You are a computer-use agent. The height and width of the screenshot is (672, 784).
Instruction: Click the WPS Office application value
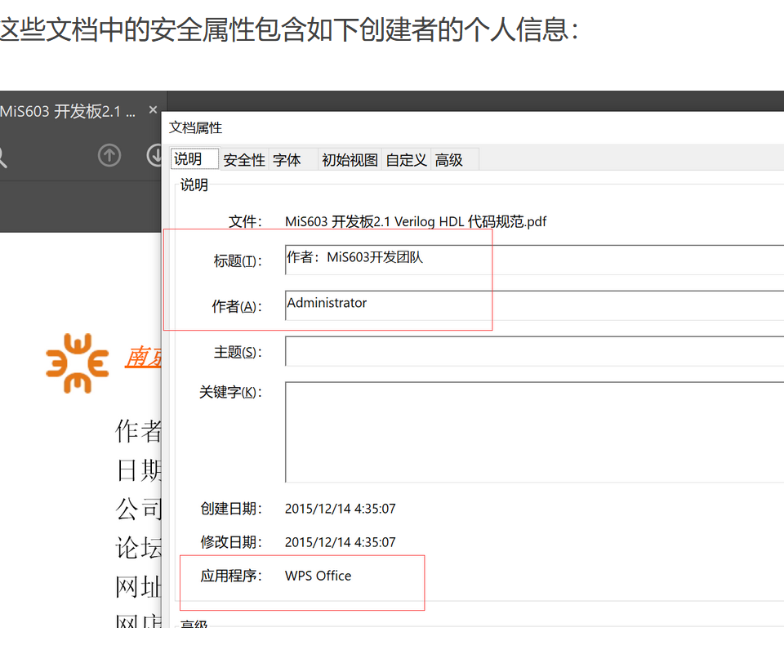point(318,576)
